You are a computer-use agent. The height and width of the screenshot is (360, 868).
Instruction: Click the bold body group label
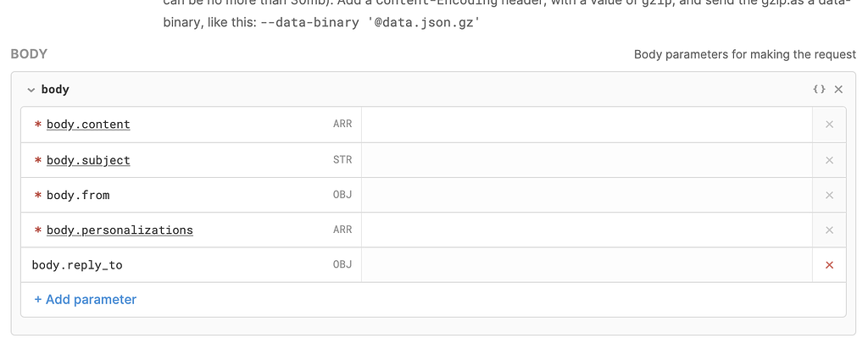[x=55, y=89]
